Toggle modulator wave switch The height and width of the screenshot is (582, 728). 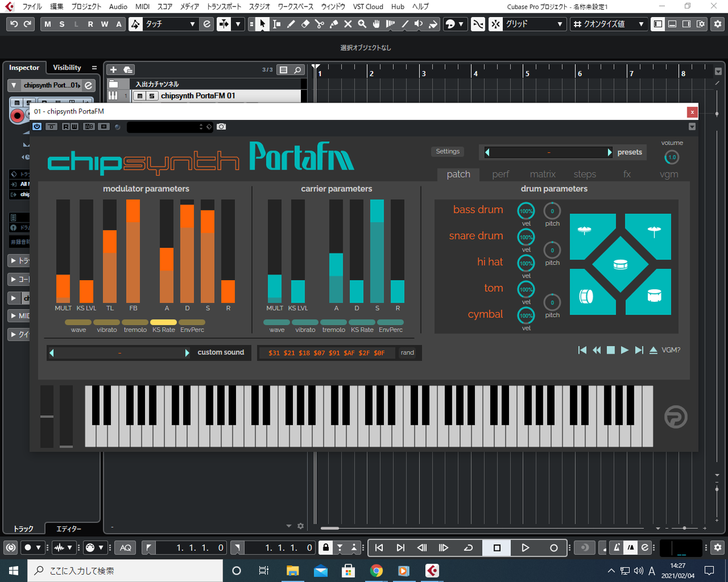point(78,323)
